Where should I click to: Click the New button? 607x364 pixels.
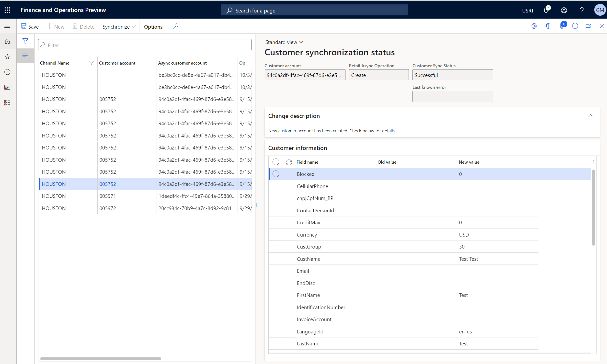56,26
